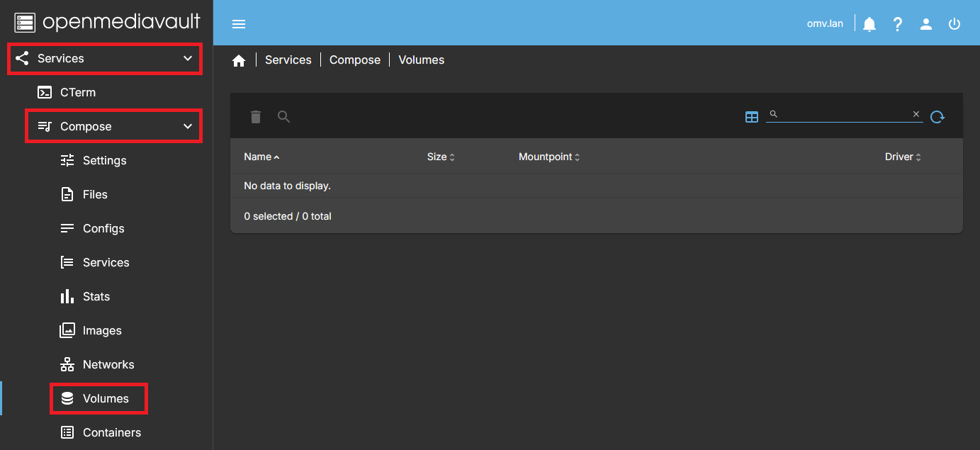
Task: Open the notifications bell icon
Action: click(869, 24)
